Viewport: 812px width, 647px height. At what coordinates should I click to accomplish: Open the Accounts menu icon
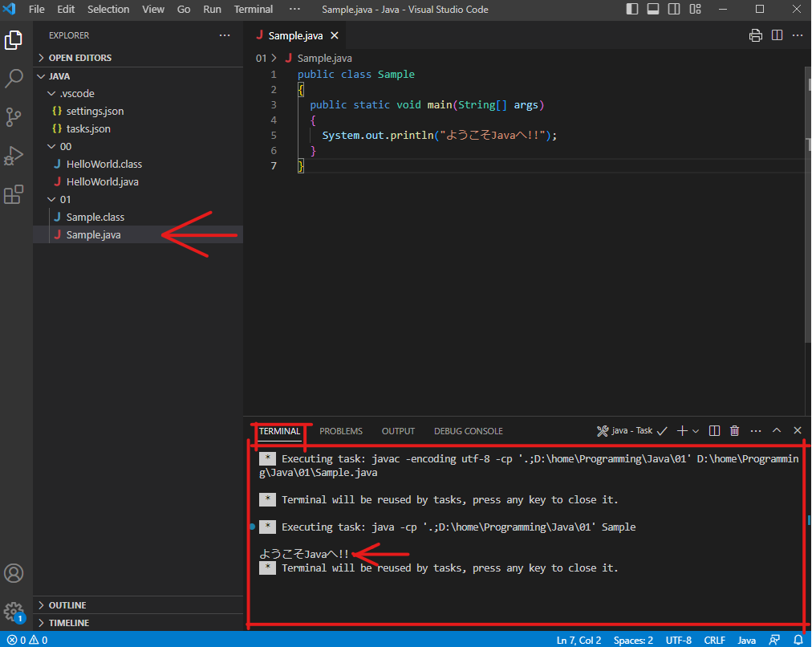click(x=14, y=573)
